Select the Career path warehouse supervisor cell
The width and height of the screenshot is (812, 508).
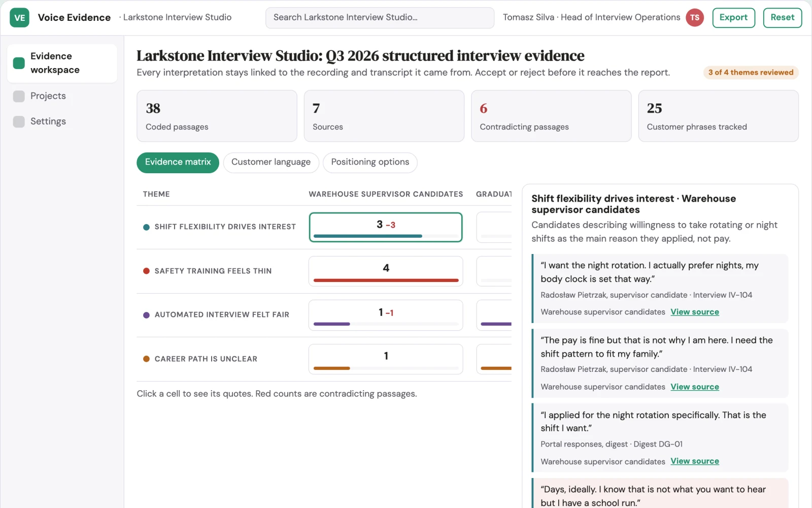[x=386, y=359]
